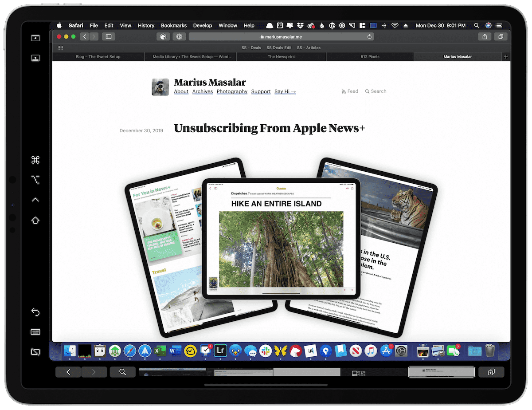The height and width of the screenshot is (410, 532).
Task: Tap the Shift modifier key in sidebar
Action: (35, 220)
